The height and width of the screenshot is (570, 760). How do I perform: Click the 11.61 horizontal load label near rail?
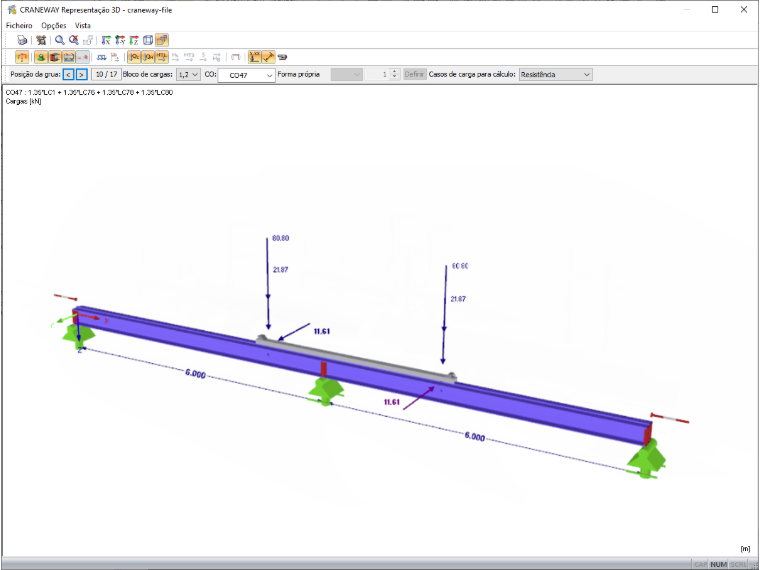(x=322, y=332)
